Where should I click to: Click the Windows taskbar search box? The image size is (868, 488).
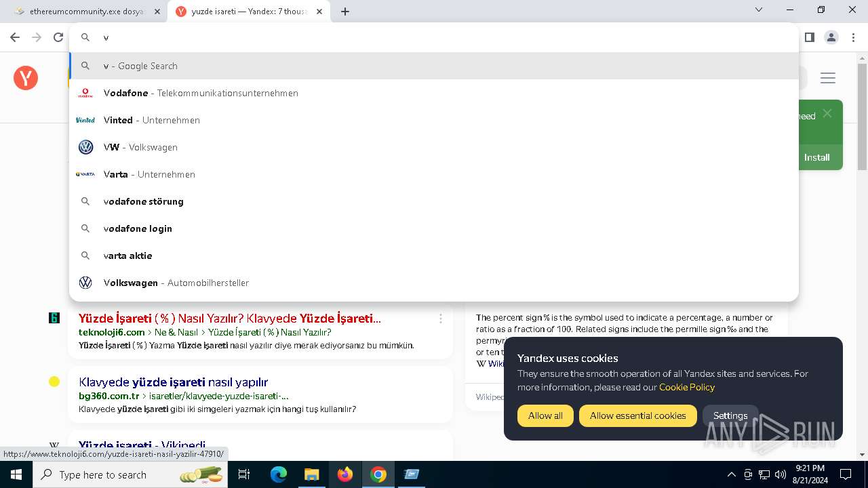[x=132, y=474]
